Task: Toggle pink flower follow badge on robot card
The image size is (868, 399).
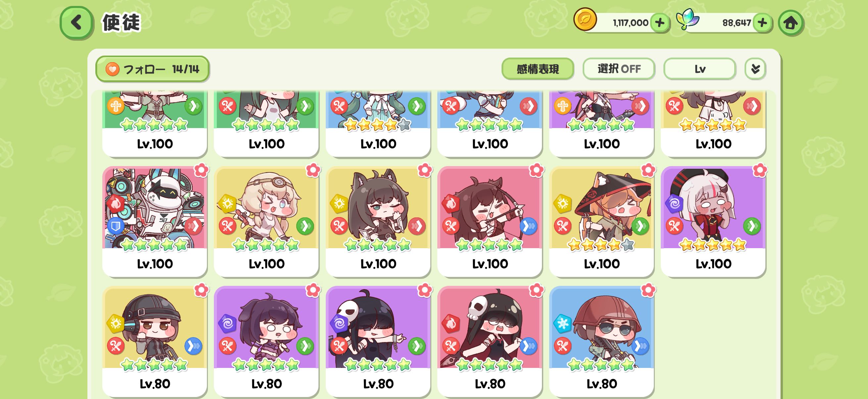Action: [x=201, y=170]
